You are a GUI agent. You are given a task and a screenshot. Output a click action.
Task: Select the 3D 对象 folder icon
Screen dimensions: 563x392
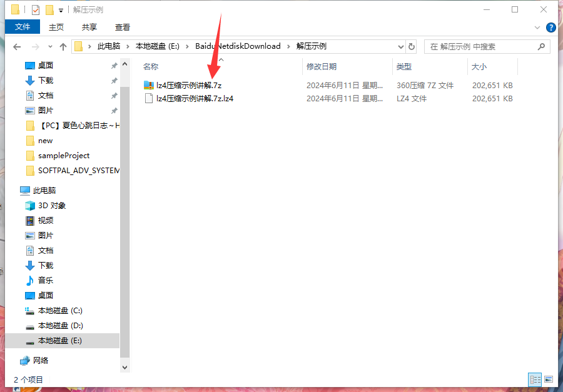coord(29,206)
